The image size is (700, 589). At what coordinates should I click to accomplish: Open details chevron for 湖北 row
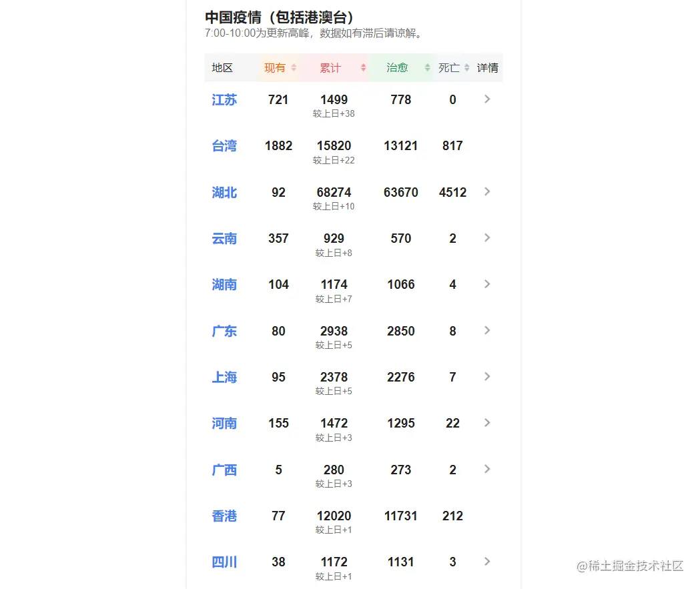pyautogui.click(x=487, y=192)
